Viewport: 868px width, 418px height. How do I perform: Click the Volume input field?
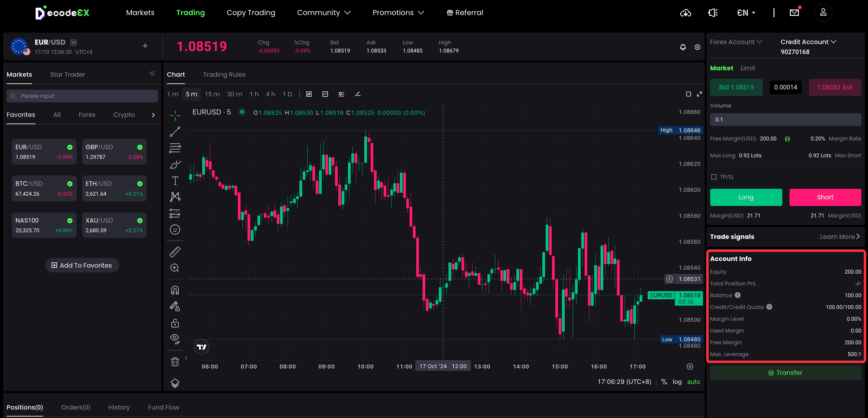[785, 119]
